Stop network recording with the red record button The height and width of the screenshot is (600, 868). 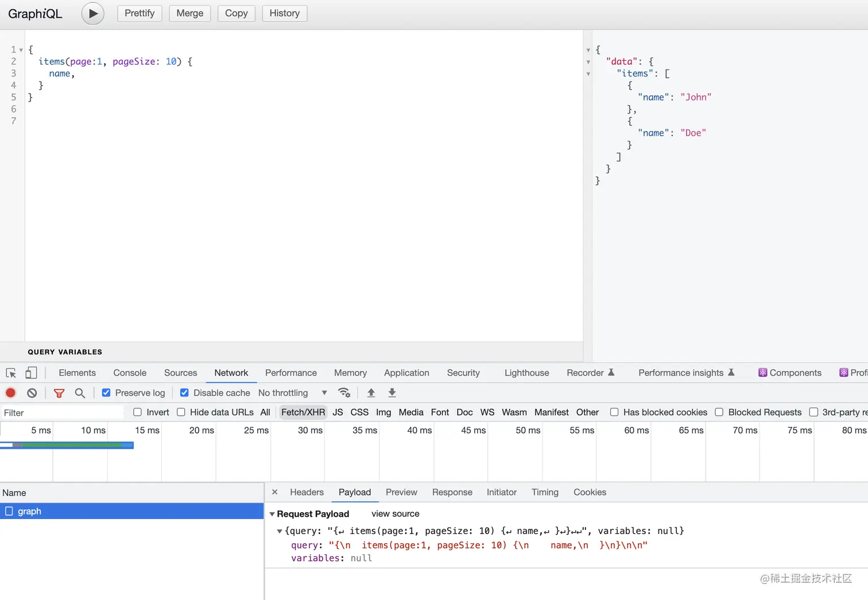pos(10,393)
